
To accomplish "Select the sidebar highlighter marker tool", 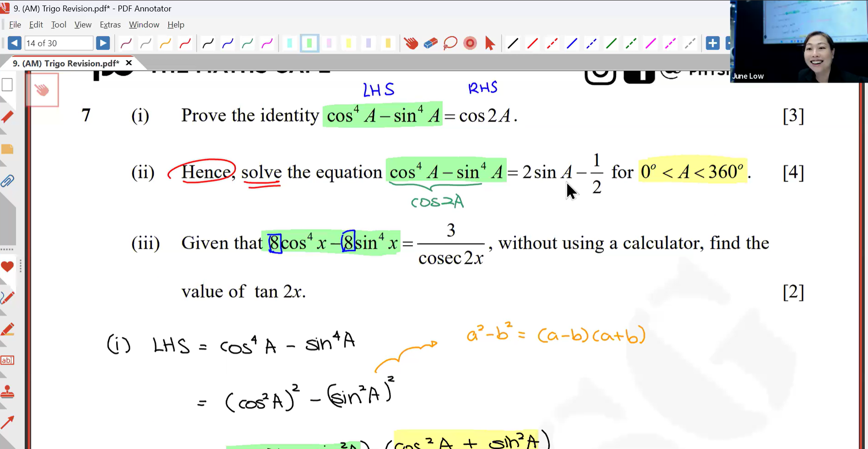I will tap(7, 329).
